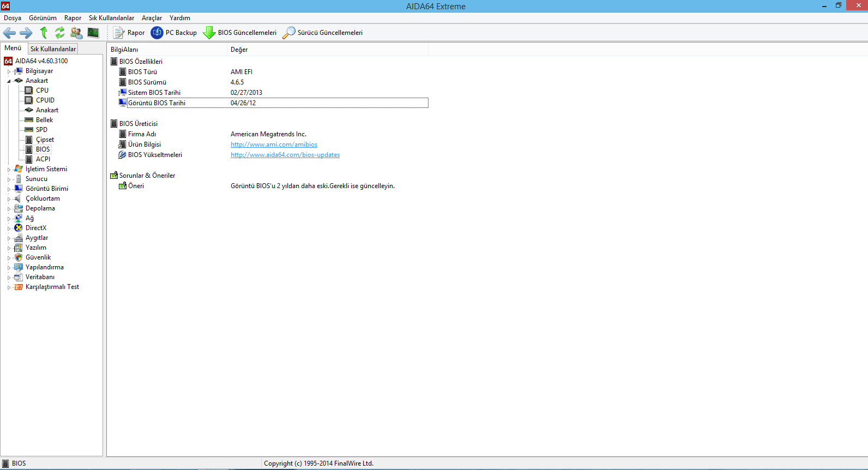Select the BIOS Türü row

(x=273, y=72)
